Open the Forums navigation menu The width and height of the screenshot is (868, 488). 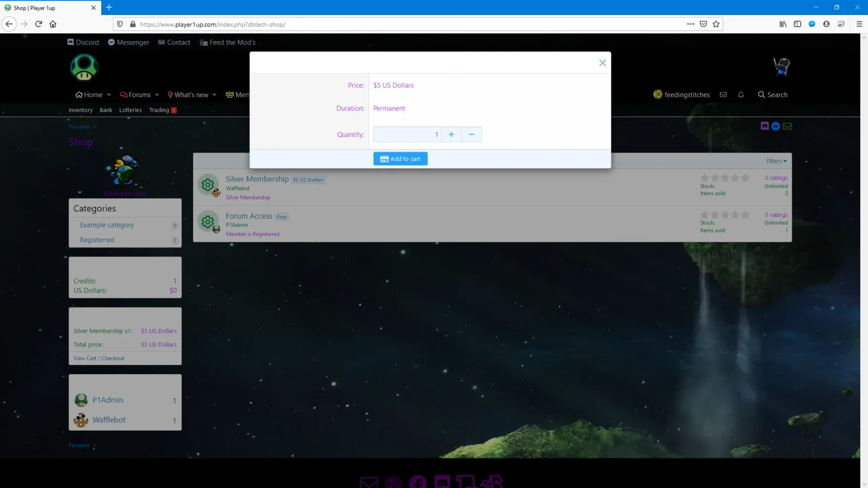(135, 95)
